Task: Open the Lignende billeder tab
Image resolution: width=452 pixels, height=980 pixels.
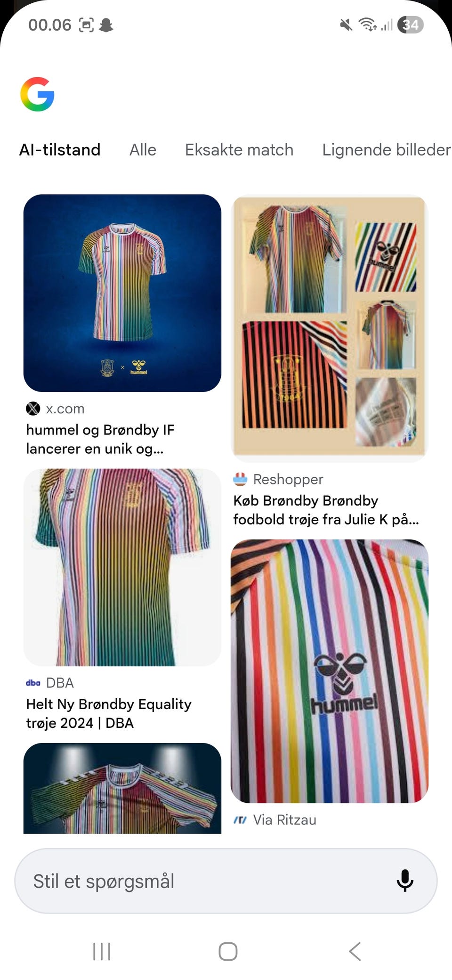Action: (387, 150)
